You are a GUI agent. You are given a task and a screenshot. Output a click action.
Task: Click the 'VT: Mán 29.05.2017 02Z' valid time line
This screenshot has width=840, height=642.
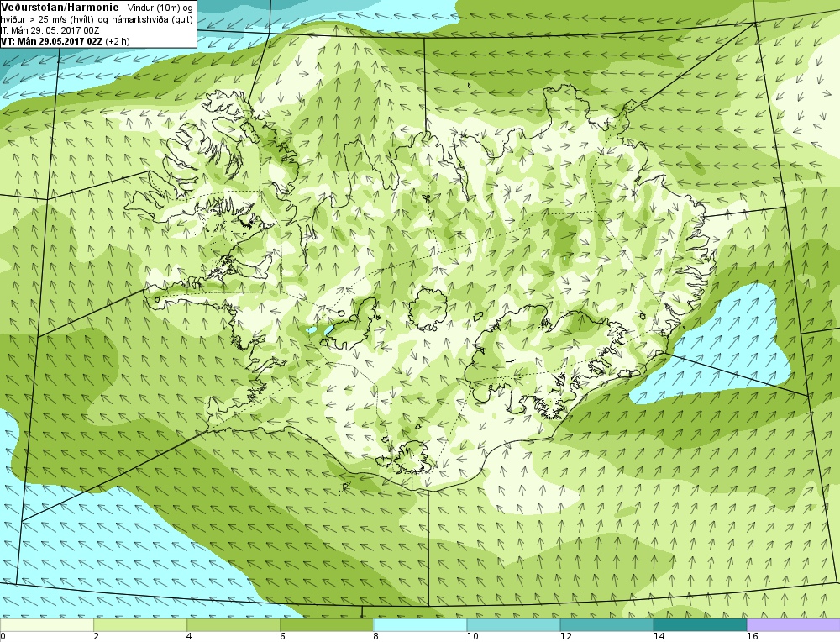[x=52, y=40]
